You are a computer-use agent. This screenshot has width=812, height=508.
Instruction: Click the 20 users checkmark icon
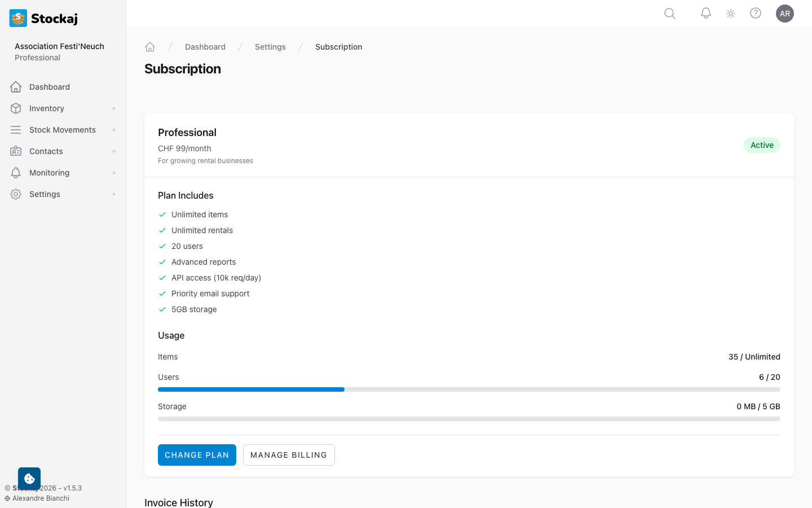(162, 246)
